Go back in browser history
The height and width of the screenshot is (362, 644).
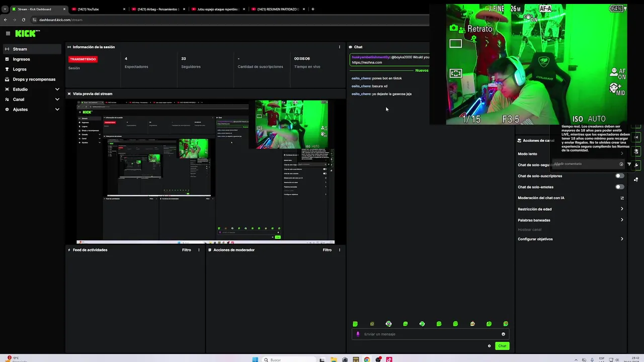coord(5,20)
